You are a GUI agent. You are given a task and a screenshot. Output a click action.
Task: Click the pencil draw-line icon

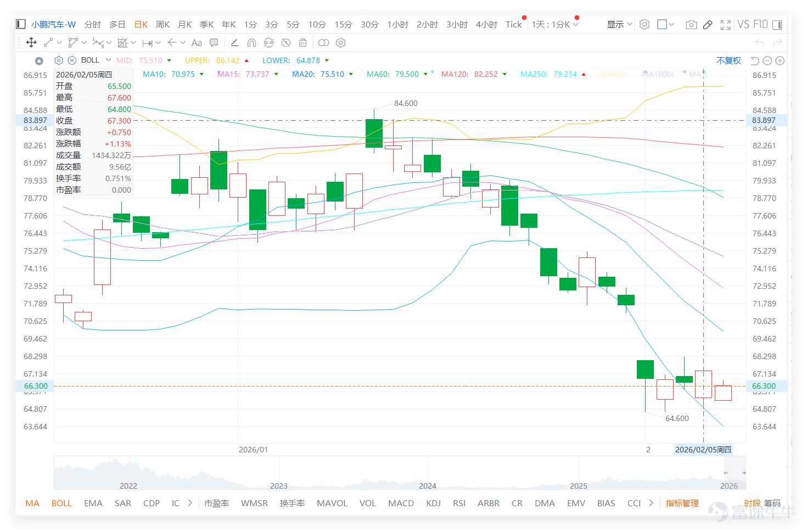click(234, 42)
